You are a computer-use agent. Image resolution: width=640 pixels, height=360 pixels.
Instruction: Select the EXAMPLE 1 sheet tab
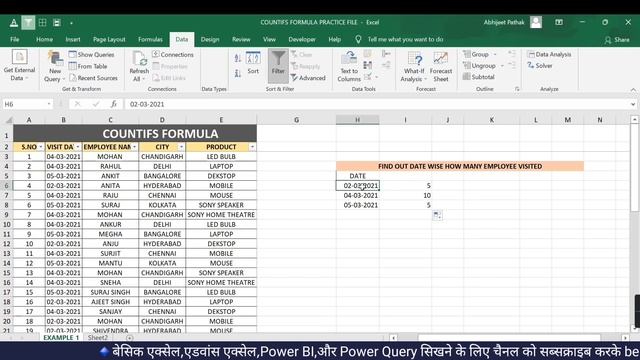(x=61, y=338)
